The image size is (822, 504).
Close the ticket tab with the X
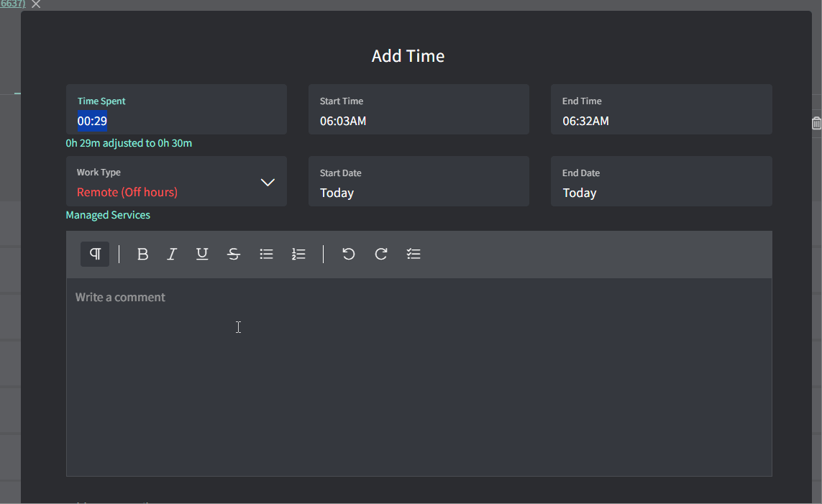[x=35, y=4]
